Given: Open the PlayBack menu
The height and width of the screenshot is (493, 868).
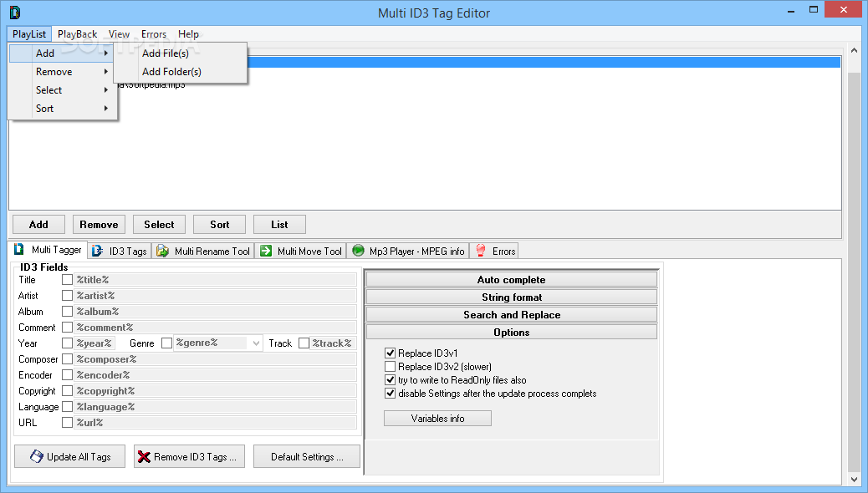Looking at the screenshot, I should (x=78, y=33).
